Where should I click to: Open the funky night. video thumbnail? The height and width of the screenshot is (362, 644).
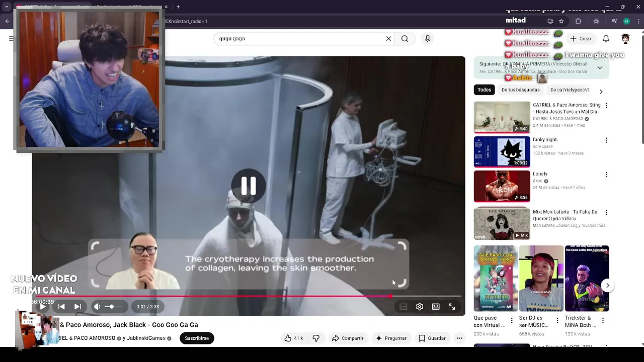coord(502,152)
